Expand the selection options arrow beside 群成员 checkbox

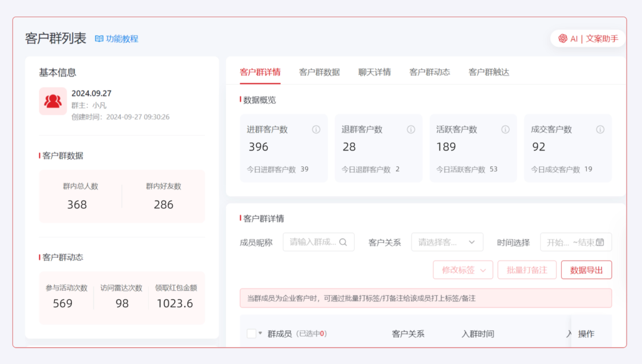[x=260, y=333]
